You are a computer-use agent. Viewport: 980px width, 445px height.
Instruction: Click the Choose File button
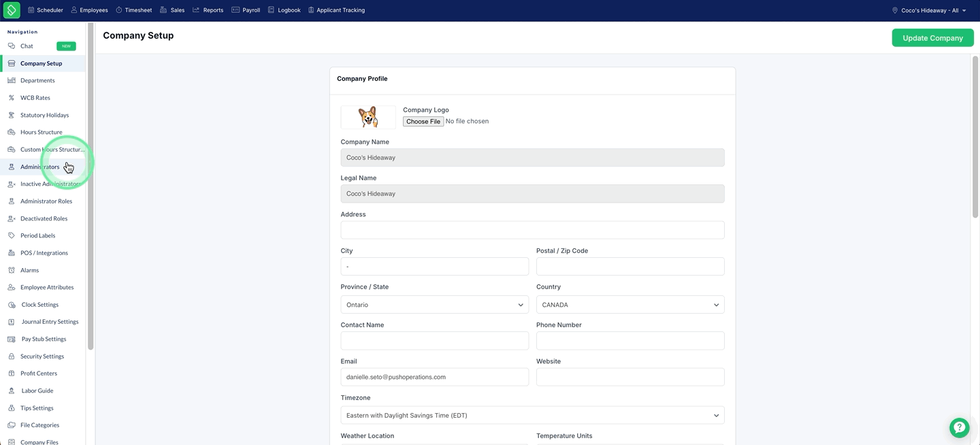[423, 121]
